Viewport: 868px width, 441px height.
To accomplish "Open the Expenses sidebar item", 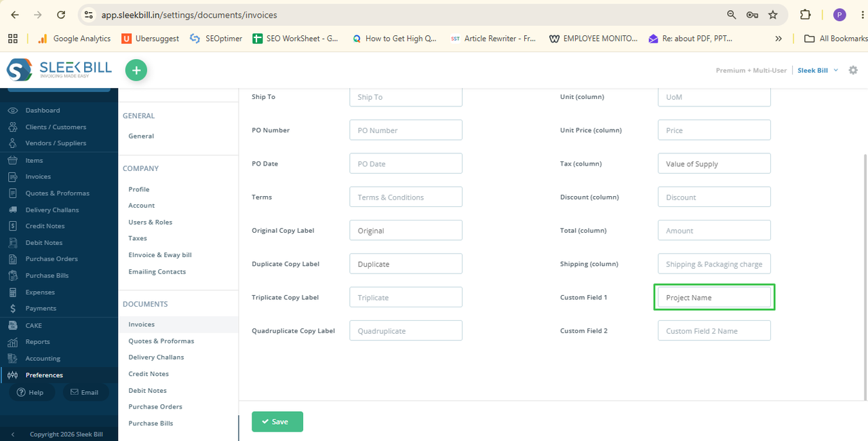I will click(40, 292).
